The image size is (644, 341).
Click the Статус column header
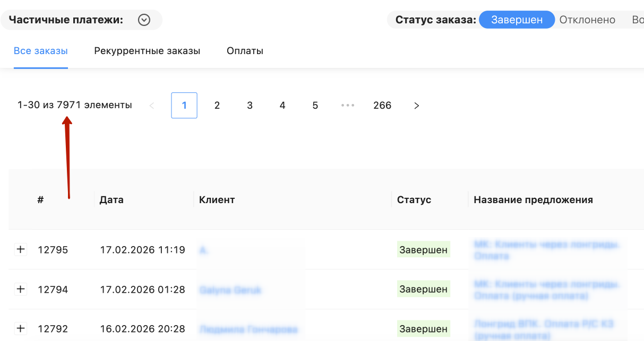tap(414, 200)
